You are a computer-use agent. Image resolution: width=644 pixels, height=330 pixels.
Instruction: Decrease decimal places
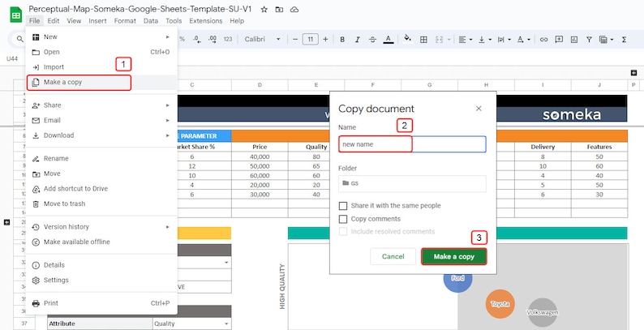pyautogui.click(x=197, y=40)
